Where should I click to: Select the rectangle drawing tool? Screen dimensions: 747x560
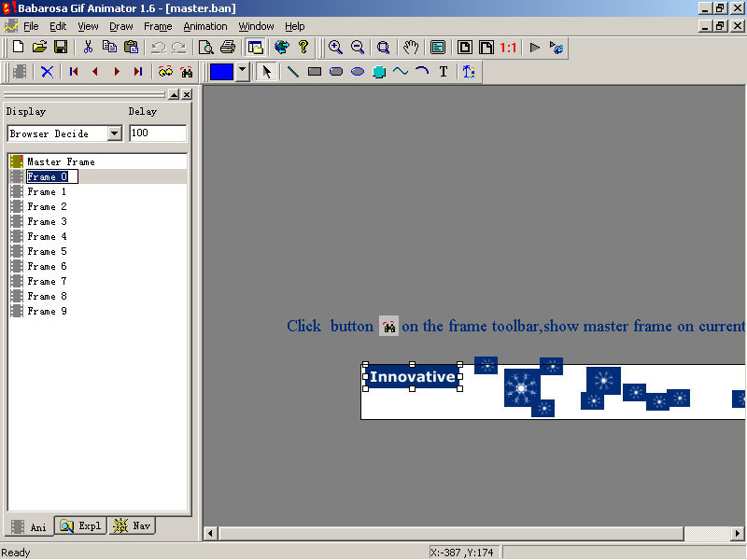315,72
